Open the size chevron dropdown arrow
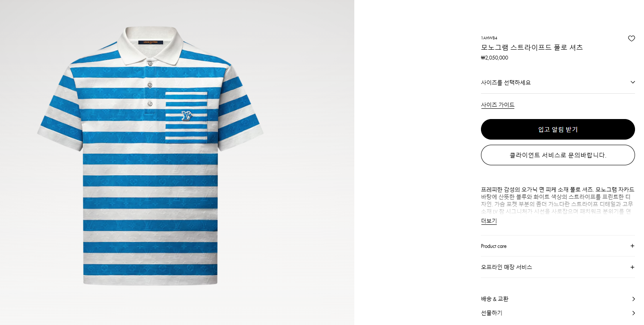 pos(632,82)
